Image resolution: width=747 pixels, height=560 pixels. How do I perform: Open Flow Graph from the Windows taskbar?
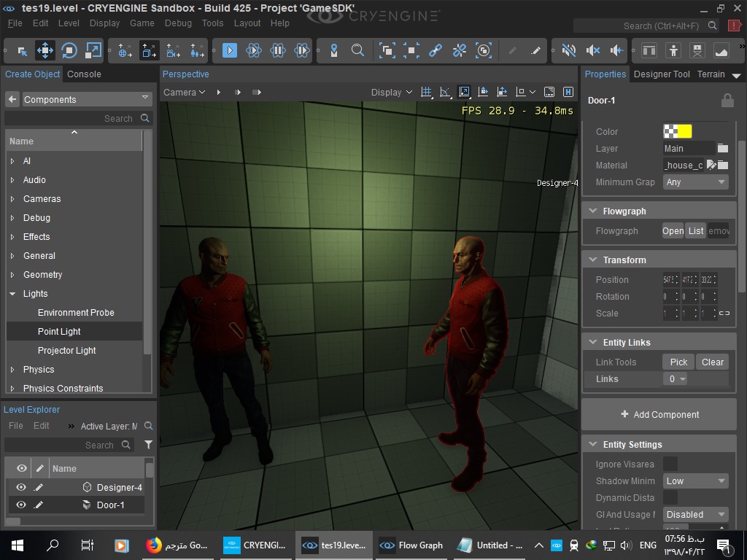411,545
